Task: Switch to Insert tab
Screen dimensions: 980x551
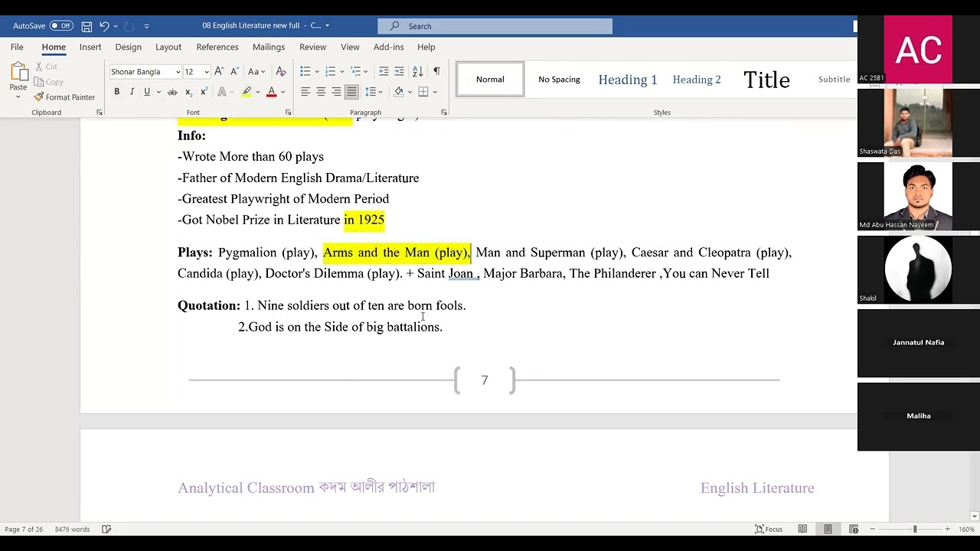Action: 90,47
